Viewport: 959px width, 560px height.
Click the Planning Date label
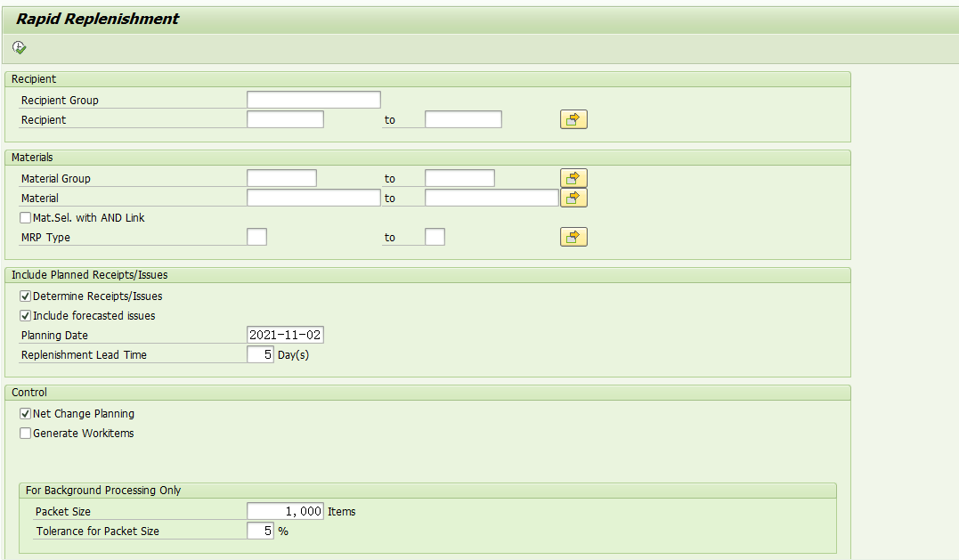[x=54, y=335]
